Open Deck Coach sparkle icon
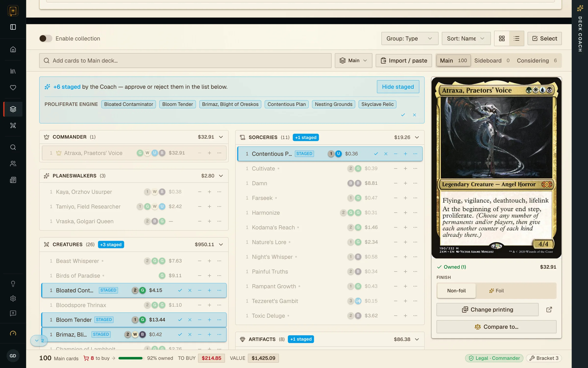The image size is (588, 368). tap(580, 8)
